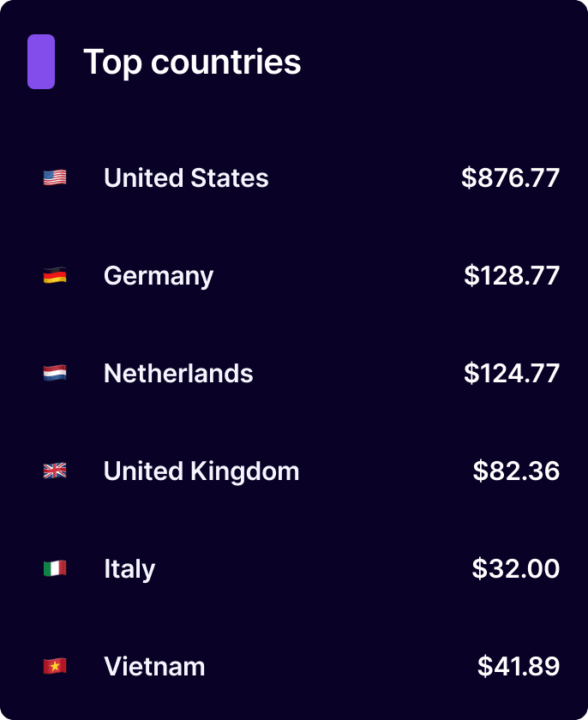This screenshot has width=588, height=720.
Task: Select the Netherlands country name
Action: point(178,373)
